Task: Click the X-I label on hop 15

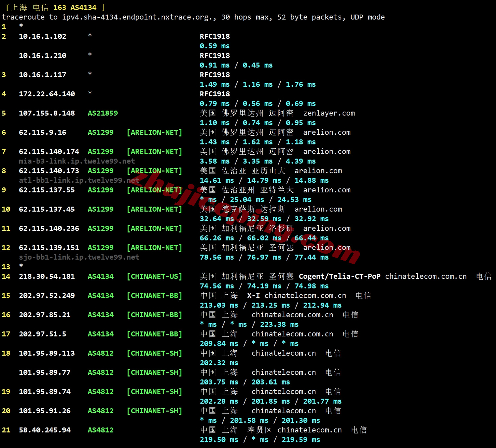Action: pos(253,296)
